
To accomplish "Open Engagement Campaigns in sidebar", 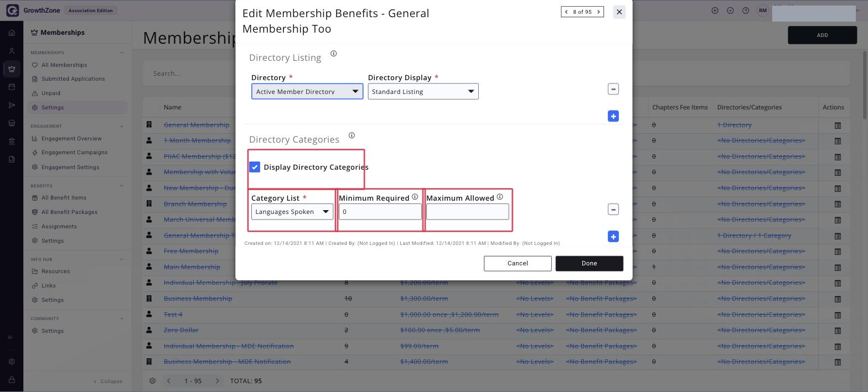I will click(74, 153).
